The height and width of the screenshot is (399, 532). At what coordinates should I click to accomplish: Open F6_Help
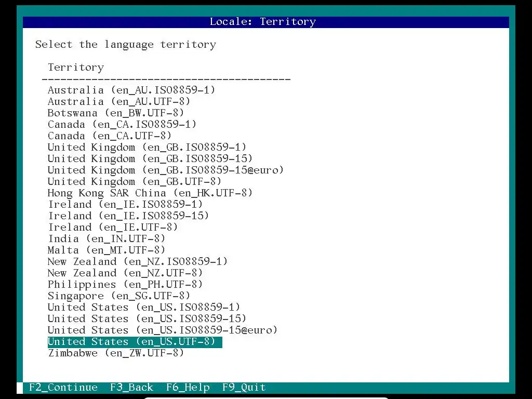tap(188, 388)
